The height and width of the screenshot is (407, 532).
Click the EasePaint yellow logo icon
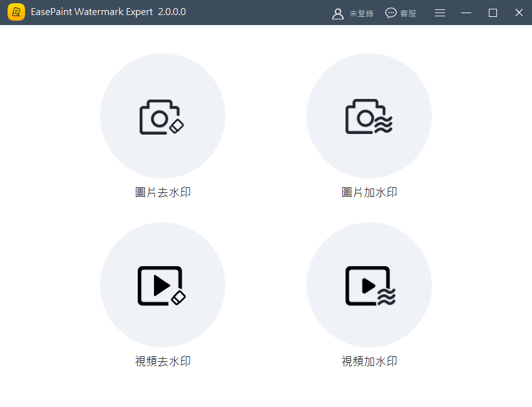coord(16,12)
